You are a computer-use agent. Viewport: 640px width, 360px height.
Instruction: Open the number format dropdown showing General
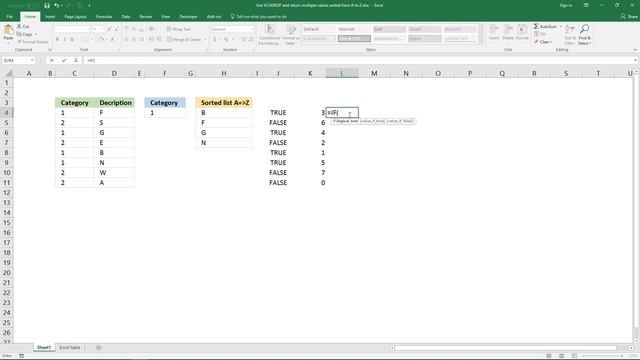click(x=252, y=29)
